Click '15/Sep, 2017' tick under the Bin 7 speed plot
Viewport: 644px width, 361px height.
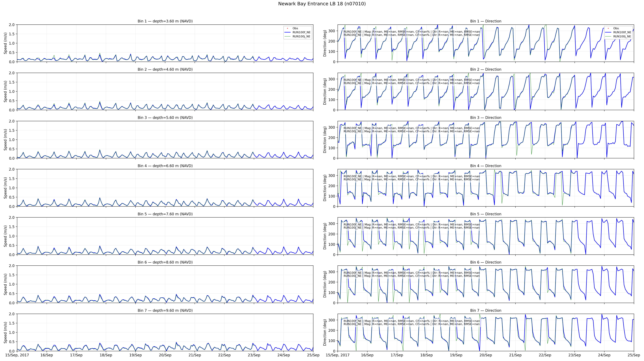17,355
